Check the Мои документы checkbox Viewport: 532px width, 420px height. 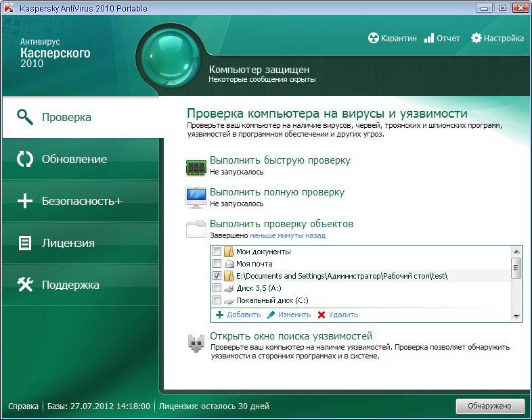217,252
